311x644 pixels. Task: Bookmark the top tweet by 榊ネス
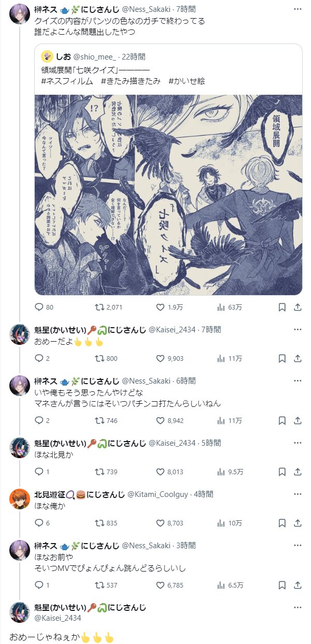(x=282, y=307)
